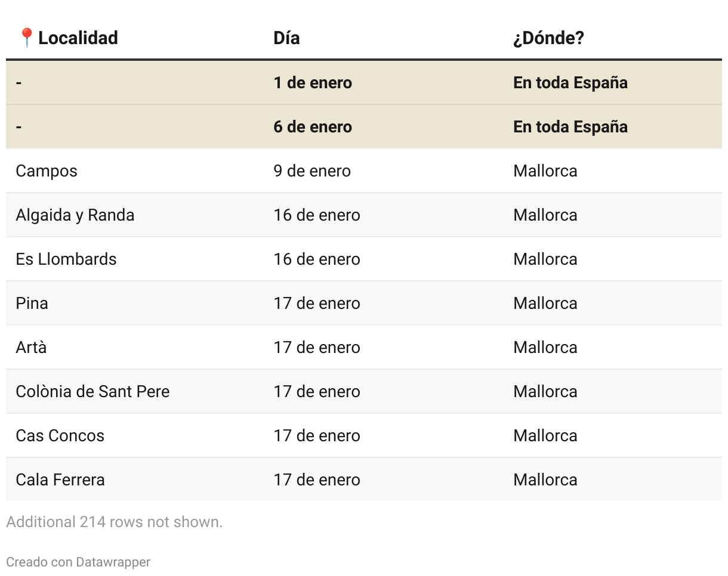Select the ¿Dónde? column header
The width and height of the screenshot is (728, 576).
[x=548, y=38]
